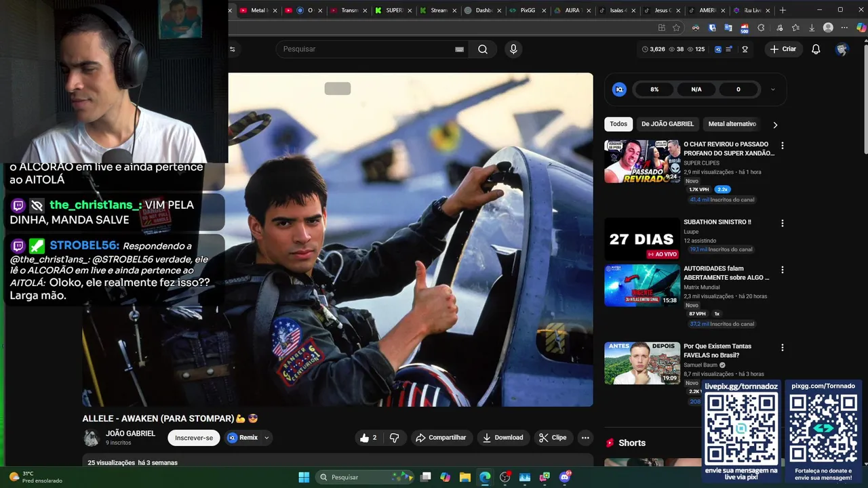868x488 pixels.
Task: Open SUBATHON SINISTRO !! video title
Action: pyautogui.click(x=717, y=222)
